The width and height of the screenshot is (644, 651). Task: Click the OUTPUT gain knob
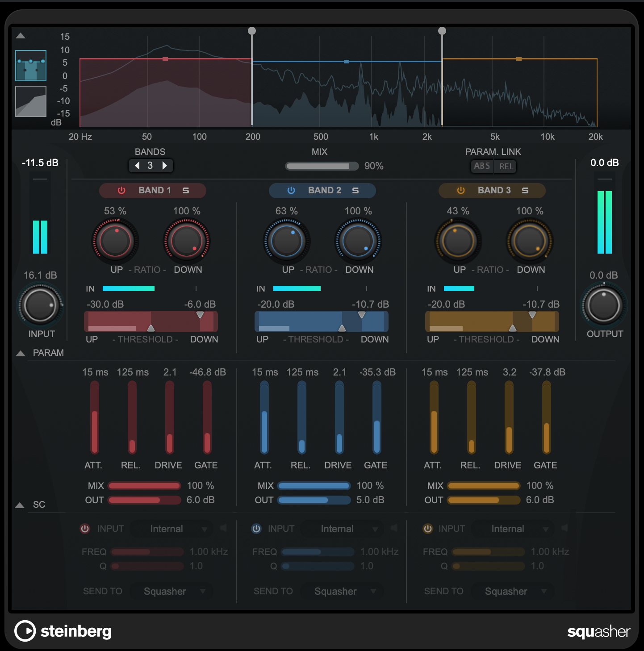(x=604, y=306)
